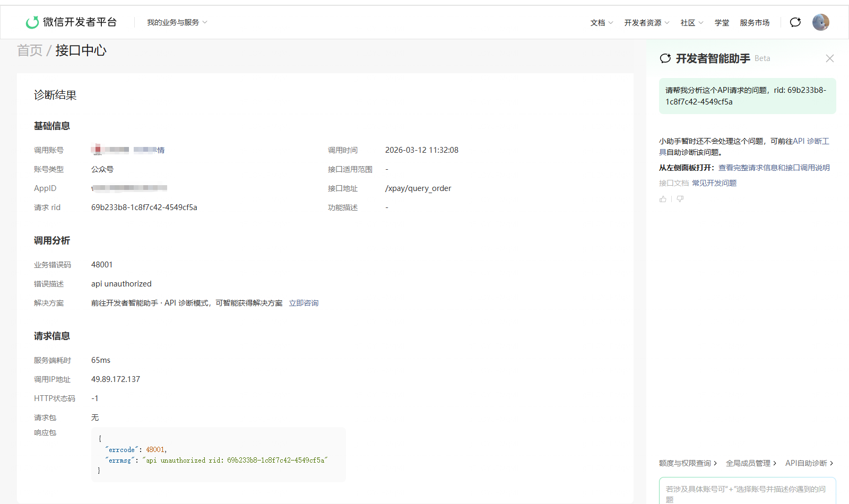The height and width of the screenshot is (504, 849).
Task: Click the errcode line in response JSON
Action: click(136, 450)
